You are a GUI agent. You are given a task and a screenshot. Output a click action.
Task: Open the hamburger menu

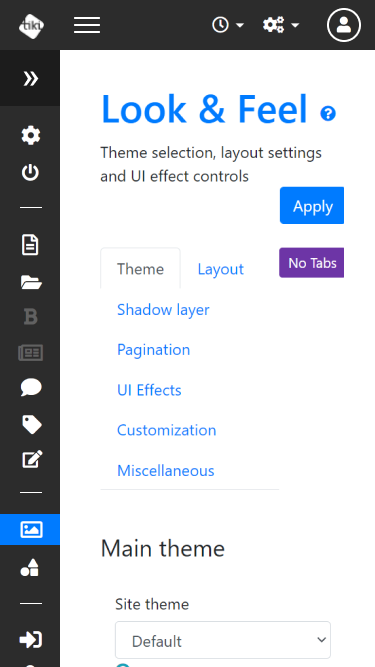coord(87,25)
